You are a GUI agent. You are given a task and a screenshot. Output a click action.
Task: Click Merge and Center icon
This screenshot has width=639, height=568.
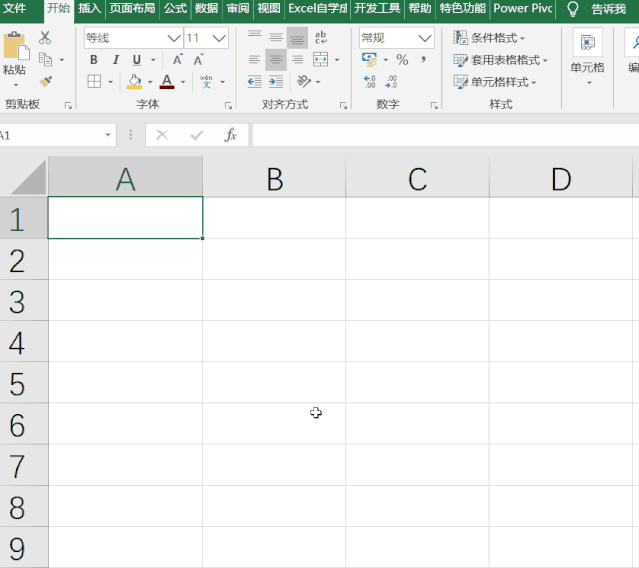click(321, 59)
